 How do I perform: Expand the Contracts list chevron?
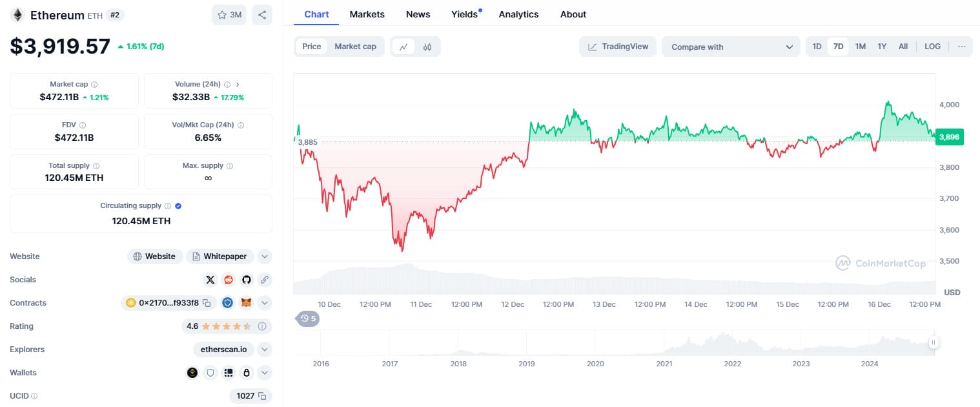265,303
